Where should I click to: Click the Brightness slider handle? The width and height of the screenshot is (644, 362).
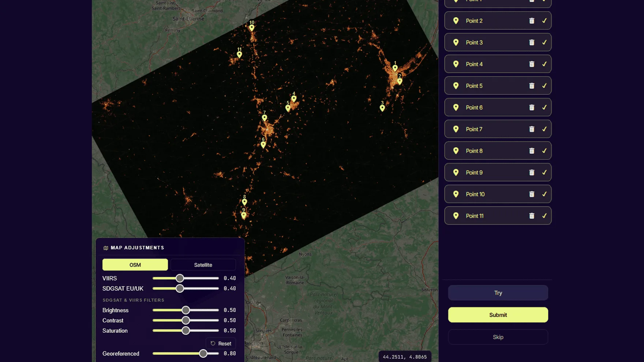[186, 310]
